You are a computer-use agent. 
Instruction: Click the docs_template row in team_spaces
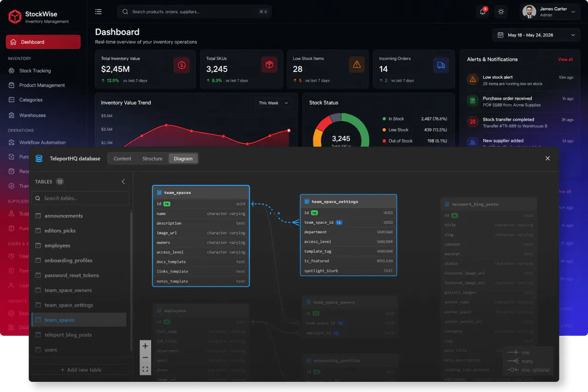pyautogui.click(x=201, y=262)
